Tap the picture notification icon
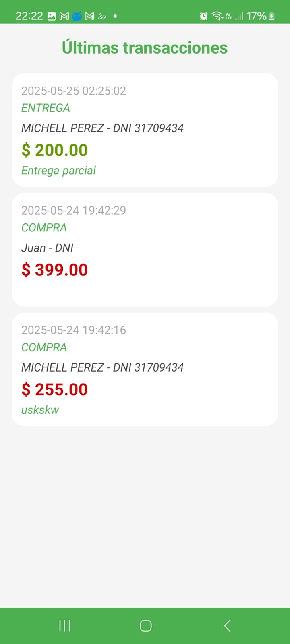 [52, 16]
